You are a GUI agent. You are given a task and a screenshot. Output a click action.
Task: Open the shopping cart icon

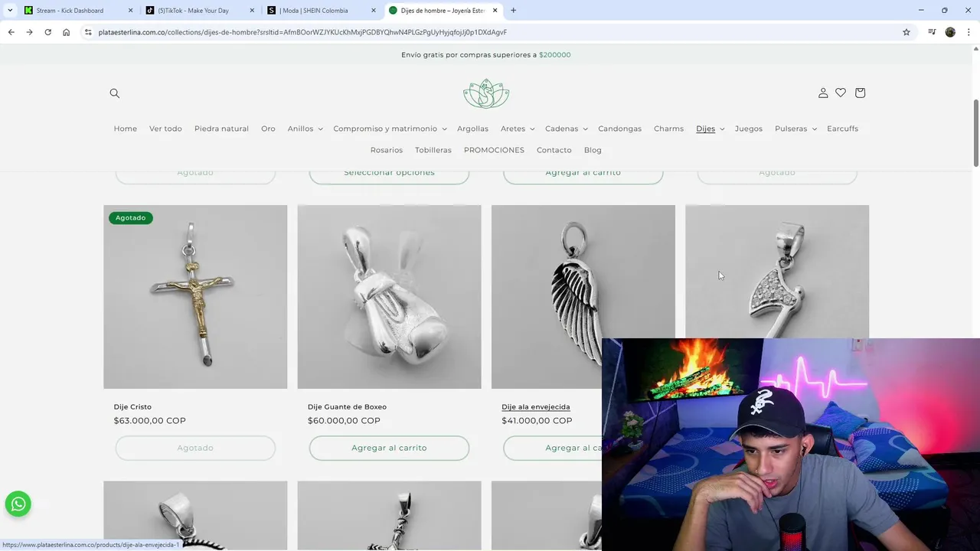pos(860,93)
